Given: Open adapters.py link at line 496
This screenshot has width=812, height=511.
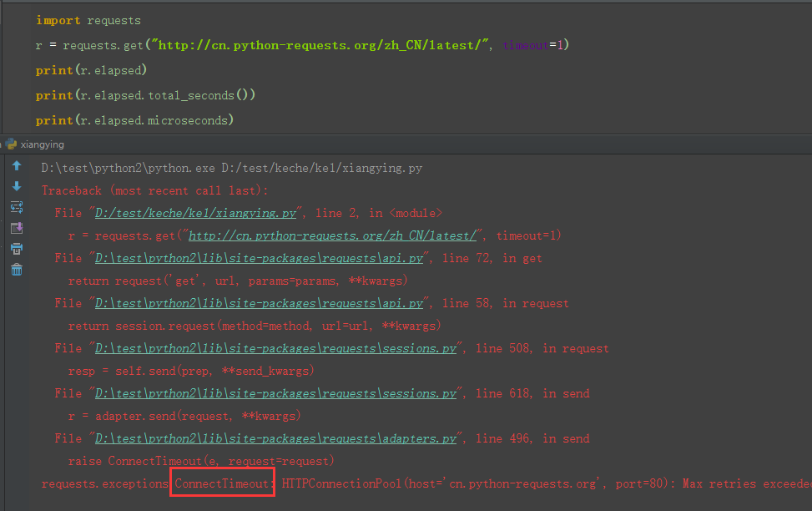Looking at the screenshot, I should tap(276, 438).
